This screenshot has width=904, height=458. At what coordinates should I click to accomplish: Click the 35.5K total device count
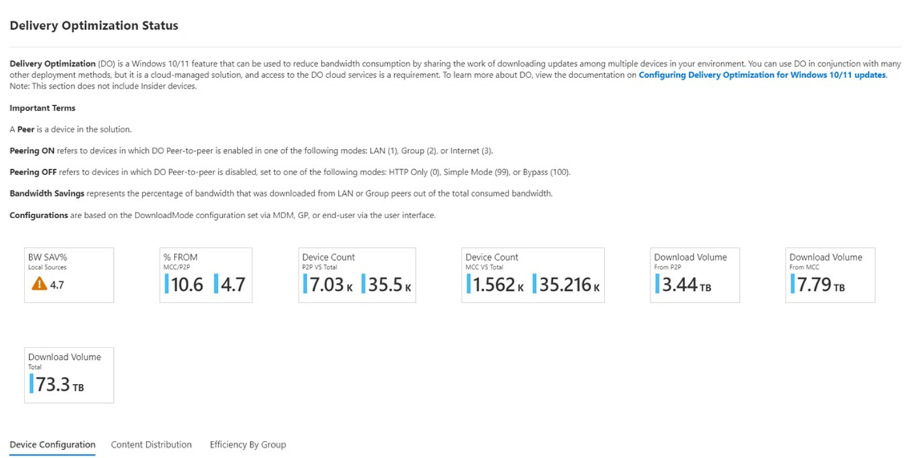388,285
